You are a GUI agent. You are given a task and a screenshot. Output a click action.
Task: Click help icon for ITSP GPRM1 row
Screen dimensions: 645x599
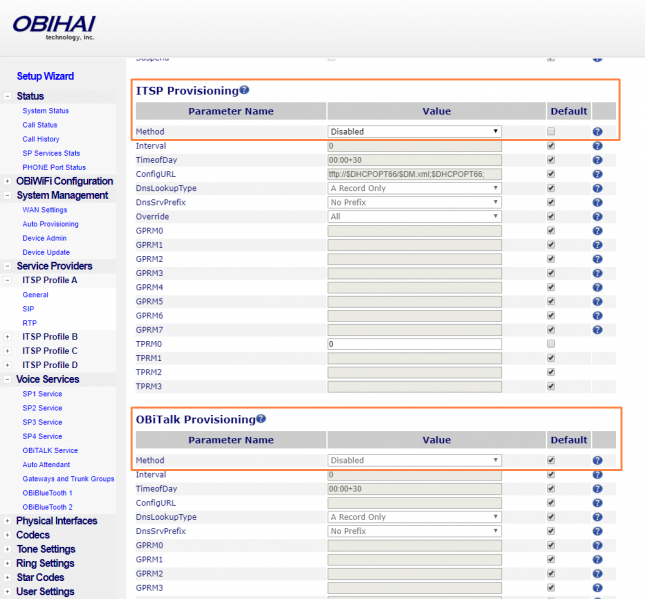597,245
